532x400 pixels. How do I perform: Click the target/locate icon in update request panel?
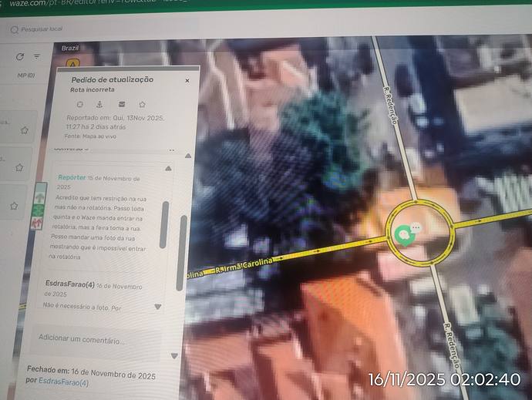coord(79,104)
